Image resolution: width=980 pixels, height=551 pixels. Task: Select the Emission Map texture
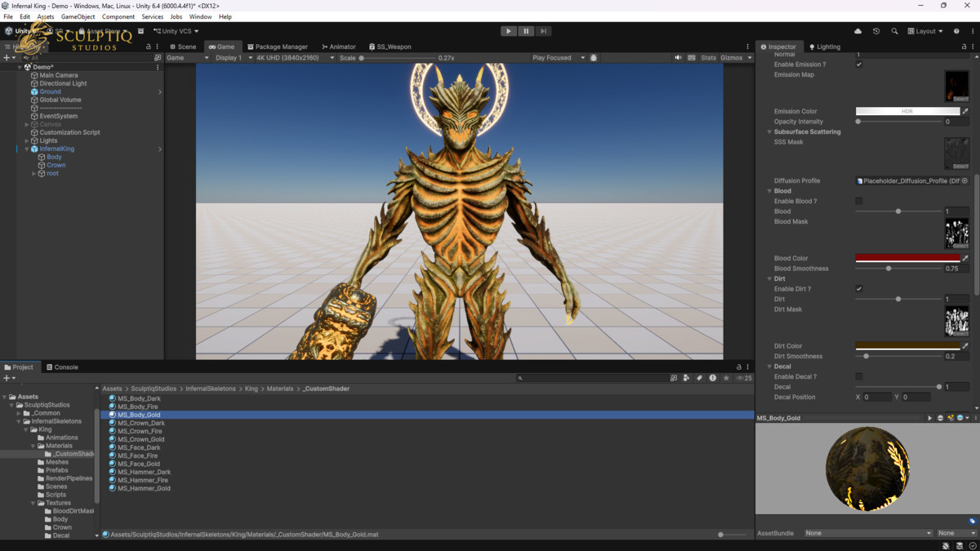point(956,86)
